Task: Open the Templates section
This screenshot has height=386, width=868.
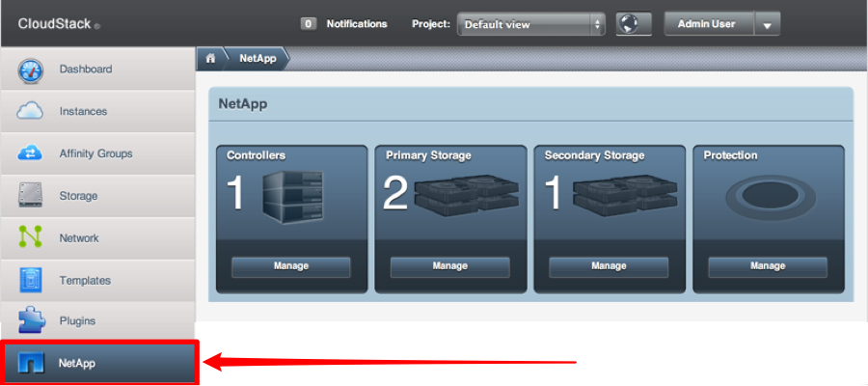Action: tap(97, 280)
